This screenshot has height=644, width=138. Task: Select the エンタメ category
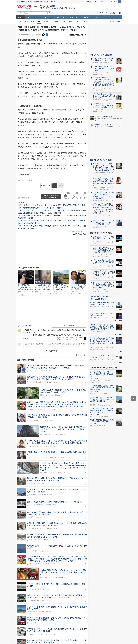pyautogui.click(x=47, y=21)
